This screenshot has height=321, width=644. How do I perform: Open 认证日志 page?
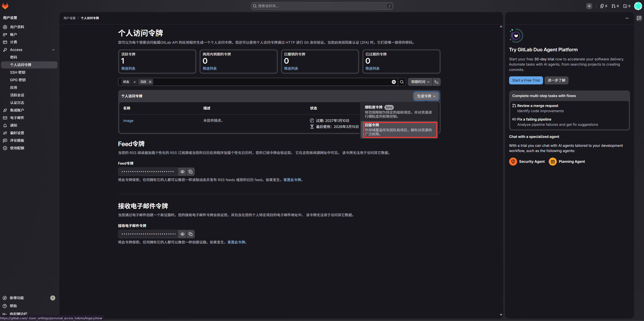point(29,103)
